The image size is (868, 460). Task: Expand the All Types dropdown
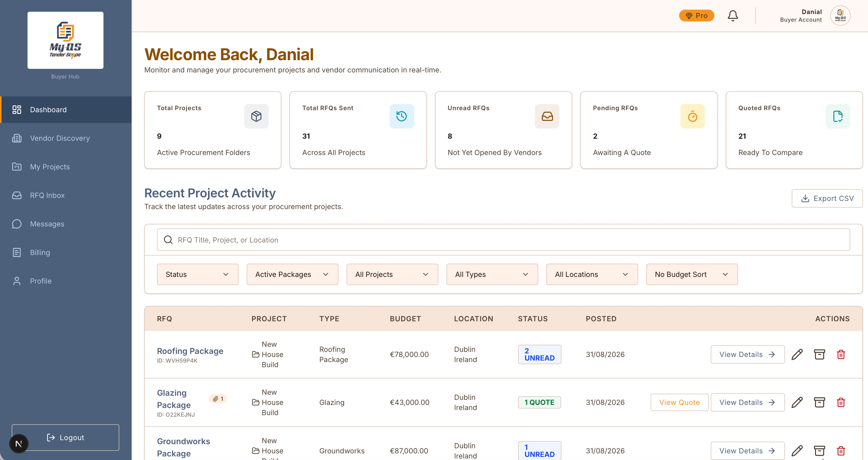tap(492, 275)
